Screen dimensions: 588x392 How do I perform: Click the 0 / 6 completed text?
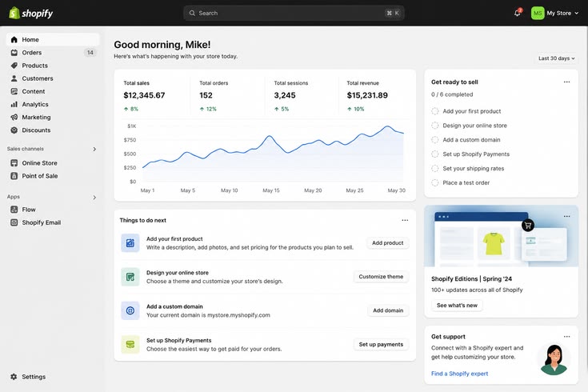pos(452,94)
